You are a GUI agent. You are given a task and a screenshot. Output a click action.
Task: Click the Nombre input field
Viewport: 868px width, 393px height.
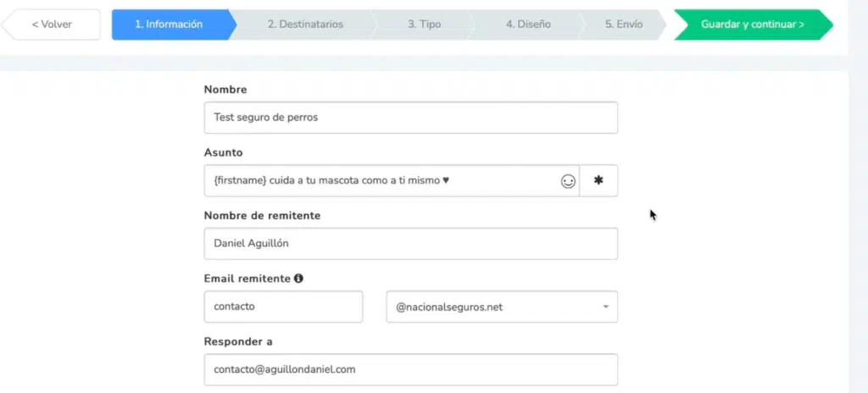pos(411,118)
